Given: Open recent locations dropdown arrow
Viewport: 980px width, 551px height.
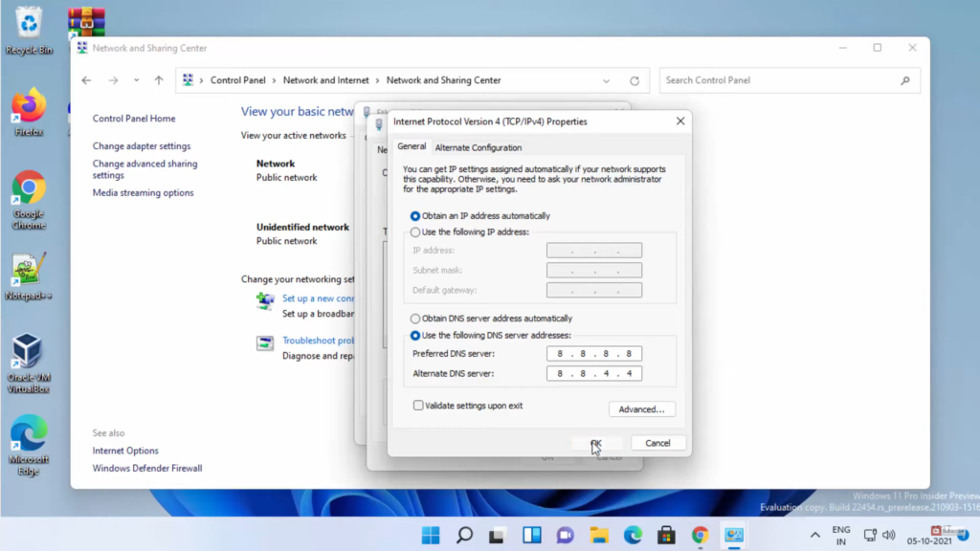Looking at the screenshot, I should coord(136,80).
